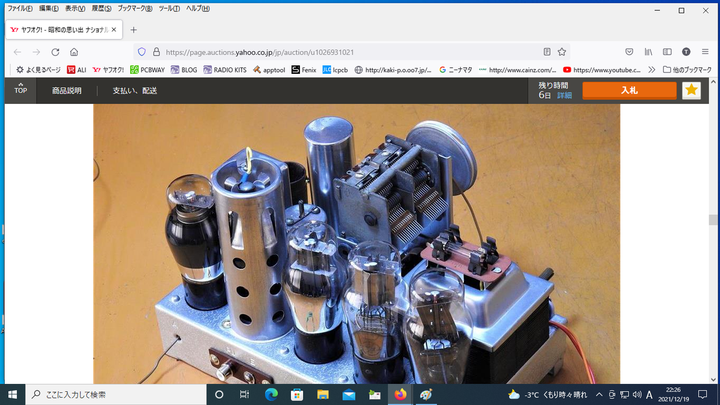Open the ブックマーク(B) menu
Screen dimensions: 720x405
coord(135,8)
